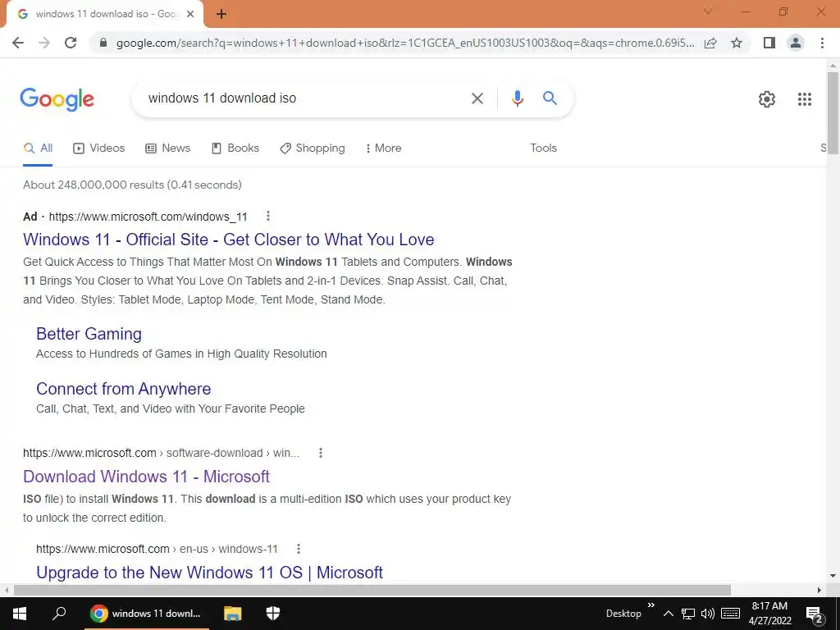Open Google apps grid

tap(804, 99)
